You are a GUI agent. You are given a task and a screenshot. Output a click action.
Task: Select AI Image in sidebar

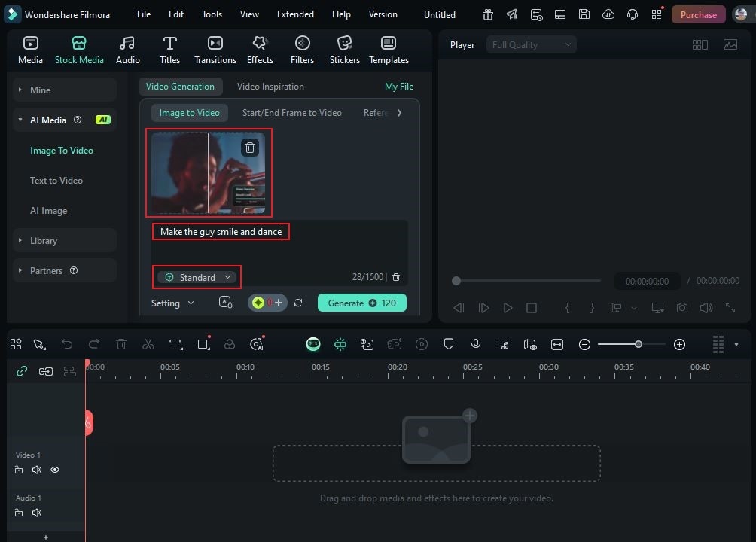point(49,211)
